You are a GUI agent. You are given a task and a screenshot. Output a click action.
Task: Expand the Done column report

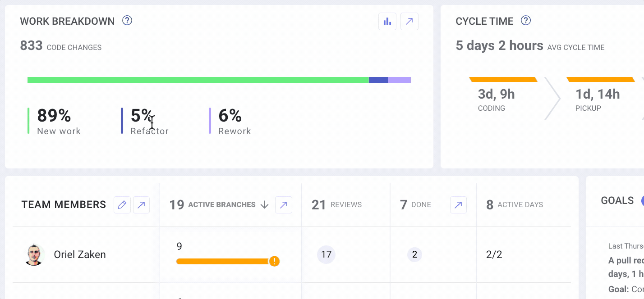[458, 205]
